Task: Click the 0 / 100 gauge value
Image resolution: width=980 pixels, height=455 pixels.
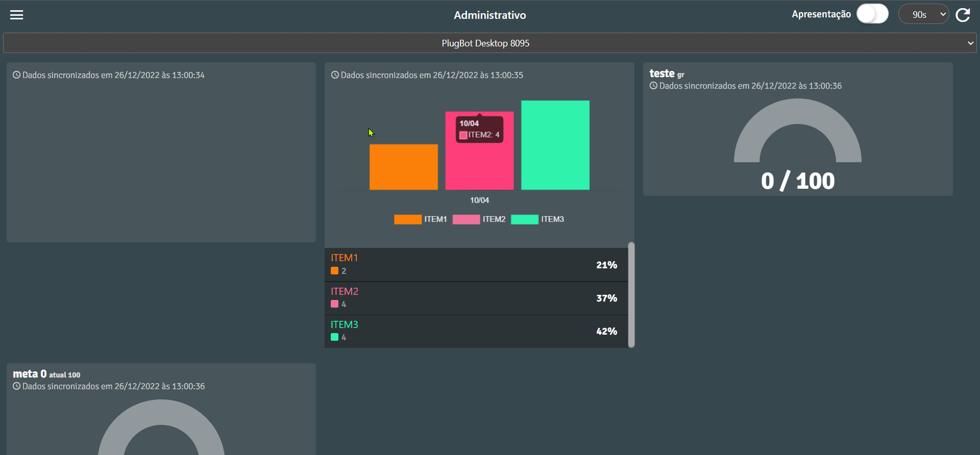Action: click(x=798, y=181)
